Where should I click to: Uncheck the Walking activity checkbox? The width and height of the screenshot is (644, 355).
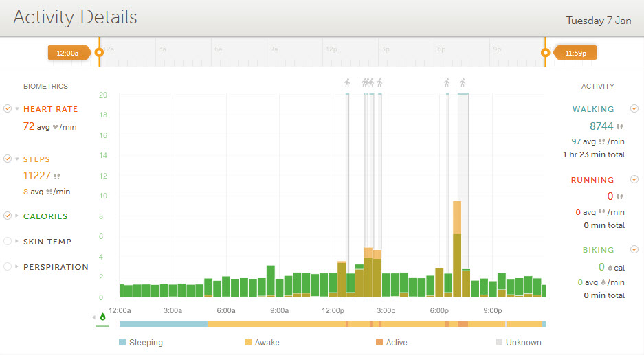click(634, 108)
